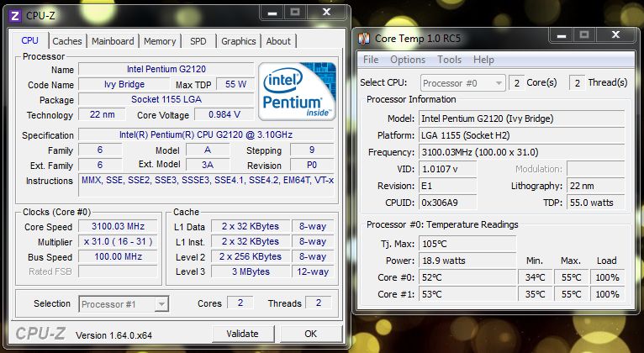The height and width of the screenshot is (353, 644).
Task: Click the OK button in CPU-Z
Action: 311,334
